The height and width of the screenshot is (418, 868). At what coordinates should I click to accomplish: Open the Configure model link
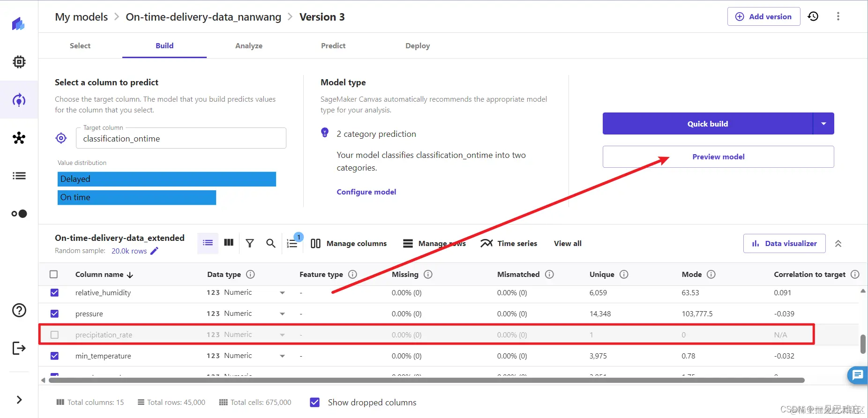(x=366, y=192)
